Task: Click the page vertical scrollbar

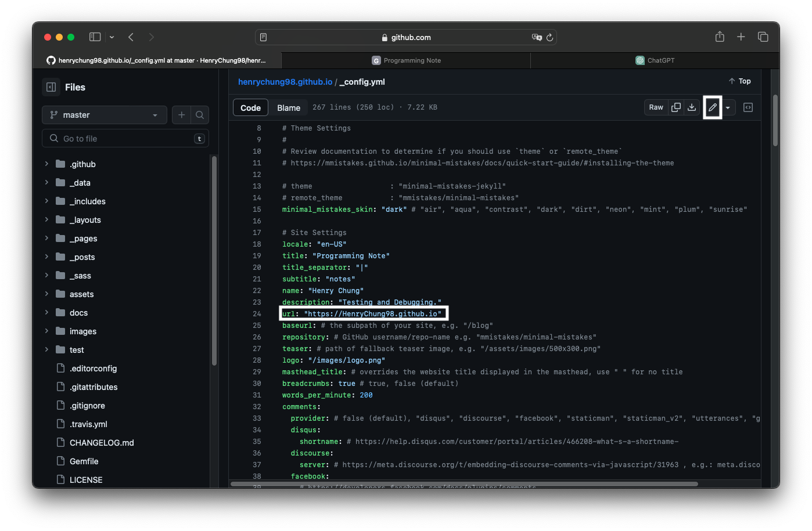Action: [x=775, y=121]
